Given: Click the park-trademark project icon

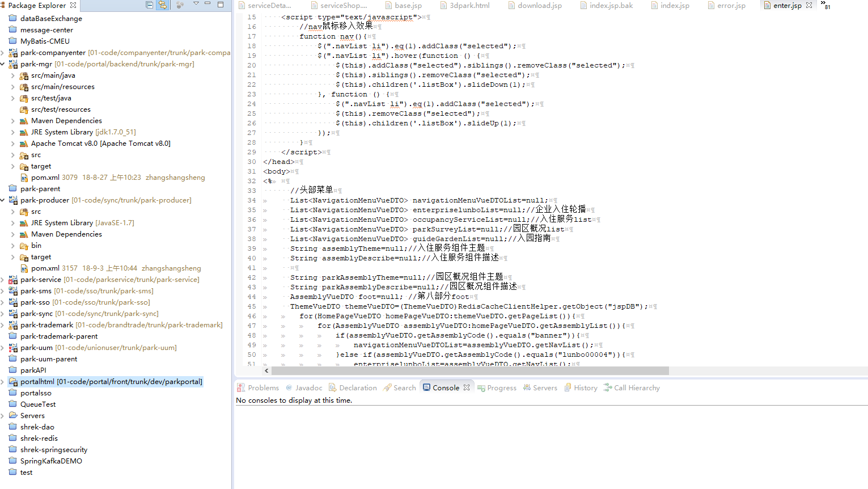Looking at the screenshot, I should coord(13,325).
